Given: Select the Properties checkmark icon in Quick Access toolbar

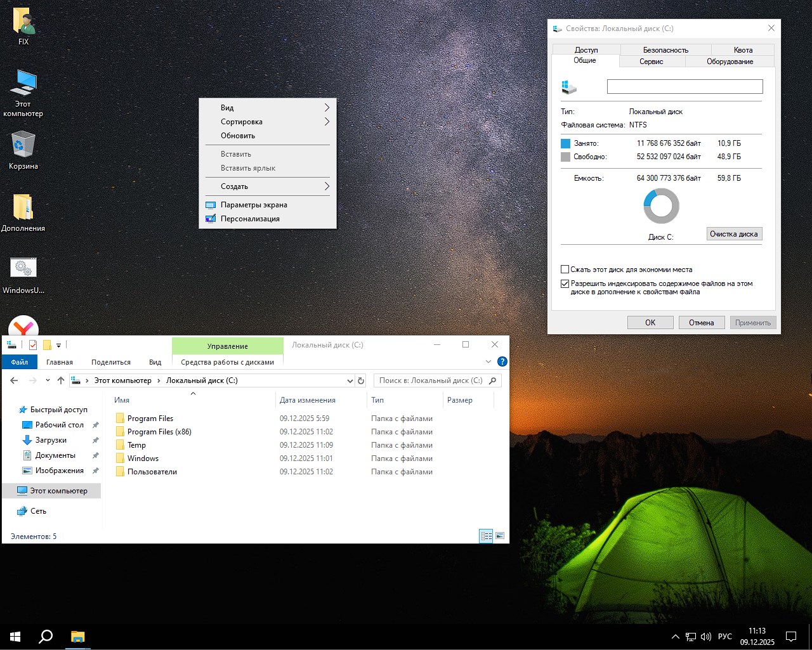Looking at the screenshot, I should click(x=33, y=345).
